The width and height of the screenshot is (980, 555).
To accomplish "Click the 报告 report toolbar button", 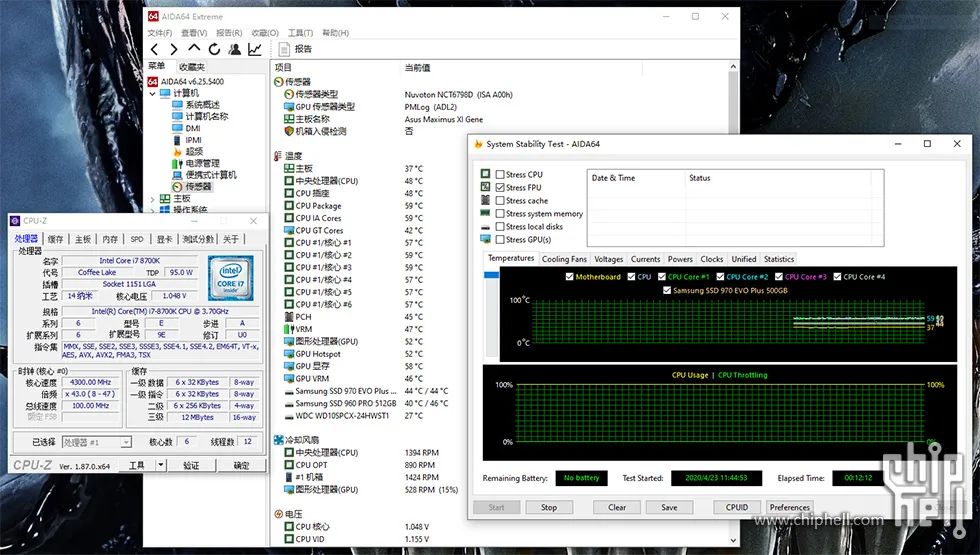I will pos(296,49).
